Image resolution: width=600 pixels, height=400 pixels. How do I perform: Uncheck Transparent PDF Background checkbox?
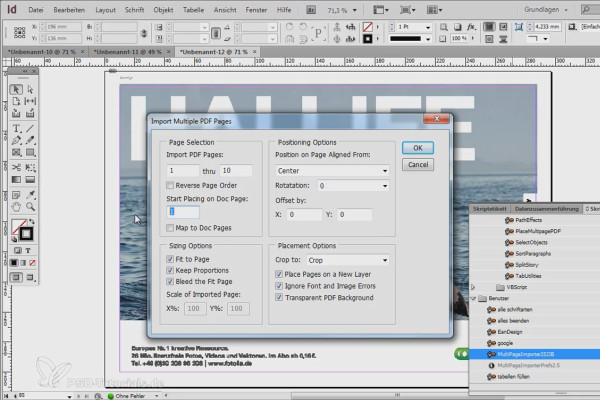pyautogui.click(x=279, y=297)
